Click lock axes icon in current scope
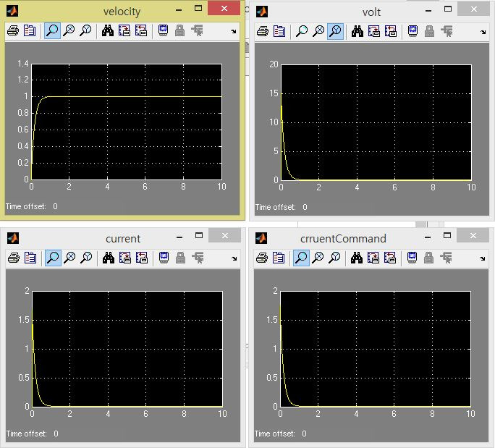This screenshot has height=448, width=495. (181, 258)
